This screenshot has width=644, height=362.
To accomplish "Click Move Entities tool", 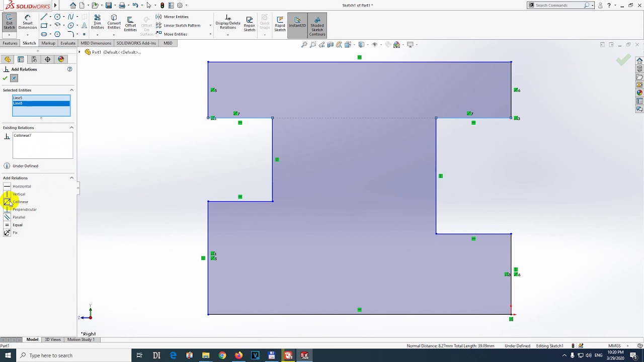I will click(172, 34).
